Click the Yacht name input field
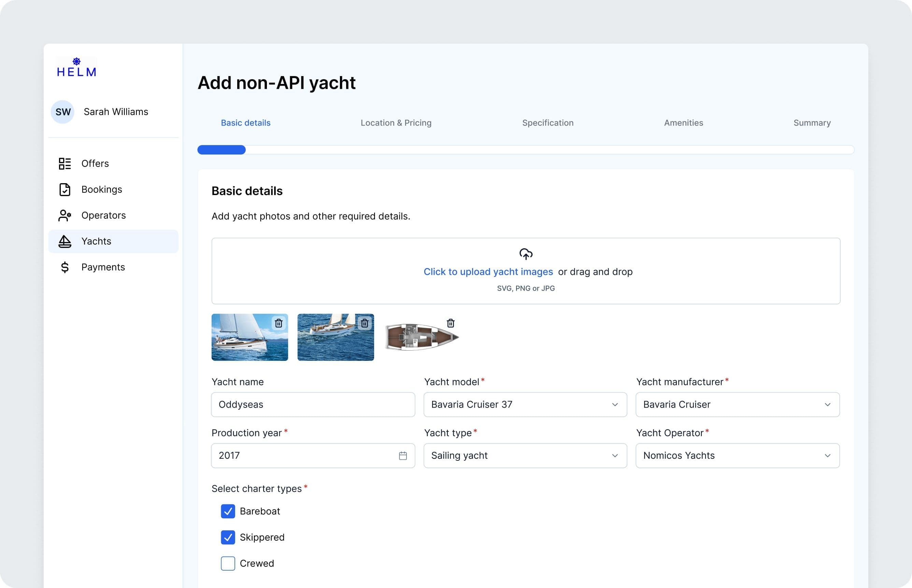The width and height of the screenshot is (912, 588). coord(313,405)
